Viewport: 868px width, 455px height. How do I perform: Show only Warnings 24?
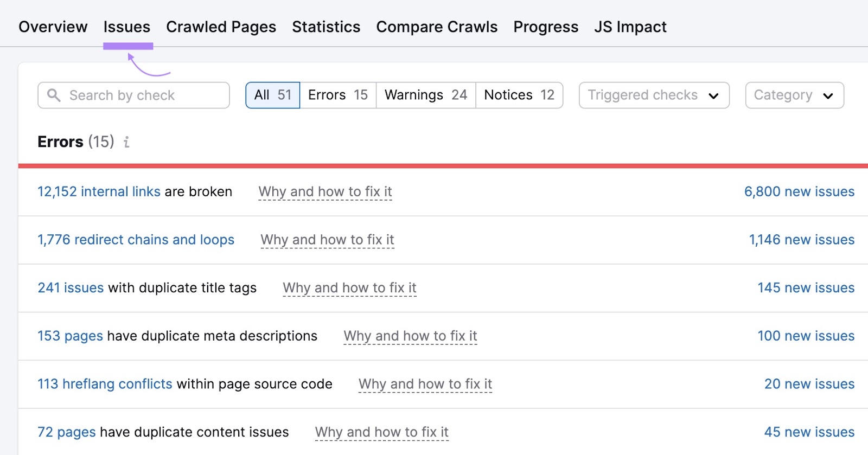(425, 94)
